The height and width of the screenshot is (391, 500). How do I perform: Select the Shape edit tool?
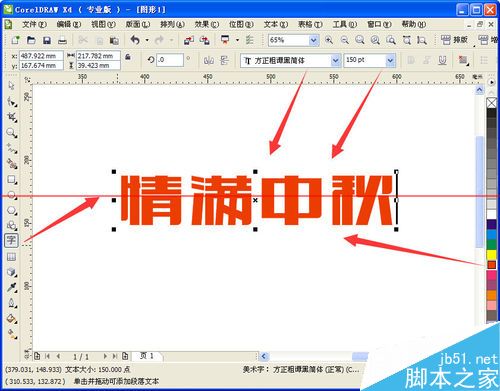point(12,102)
